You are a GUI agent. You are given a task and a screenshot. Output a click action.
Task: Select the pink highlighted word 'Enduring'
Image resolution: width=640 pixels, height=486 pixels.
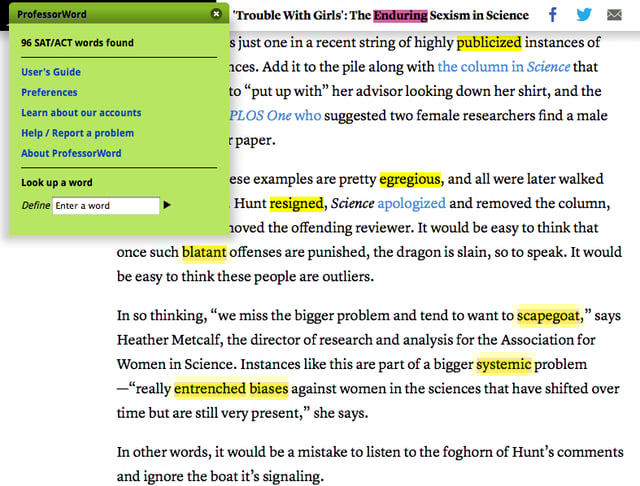(400, 16)
